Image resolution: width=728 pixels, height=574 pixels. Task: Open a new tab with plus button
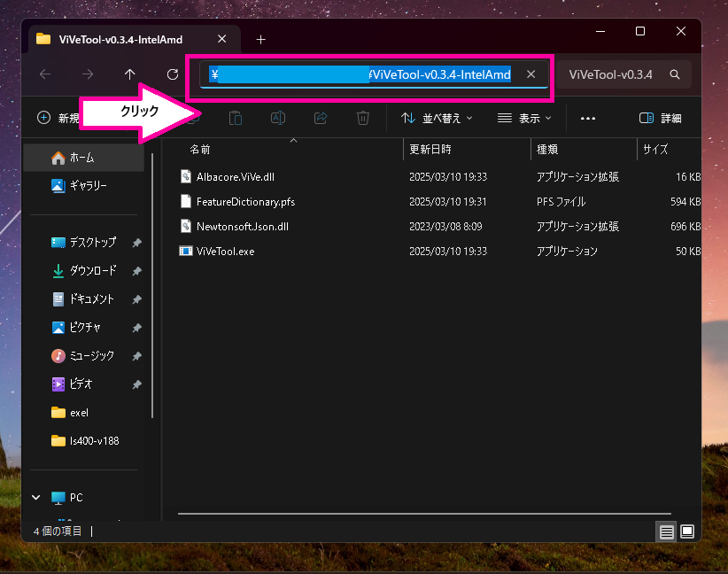click(x=261, y=40)
